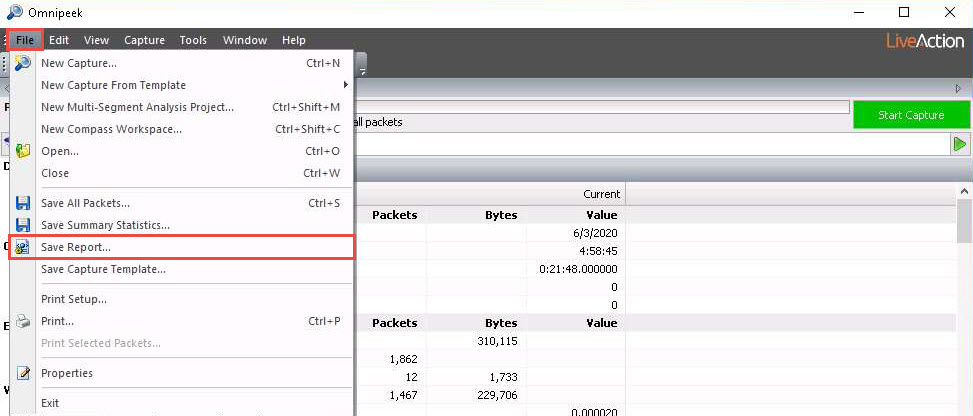Select the 4:58:45 time value

click(600, 251)
